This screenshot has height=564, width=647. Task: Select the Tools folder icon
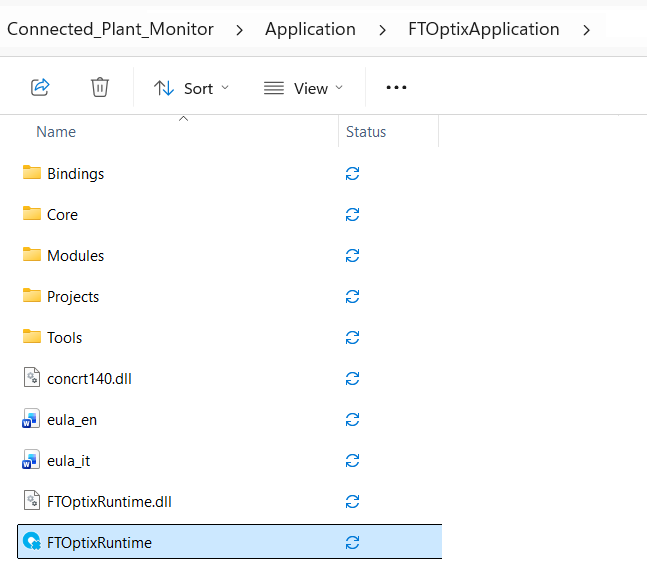tap(32, 337)
